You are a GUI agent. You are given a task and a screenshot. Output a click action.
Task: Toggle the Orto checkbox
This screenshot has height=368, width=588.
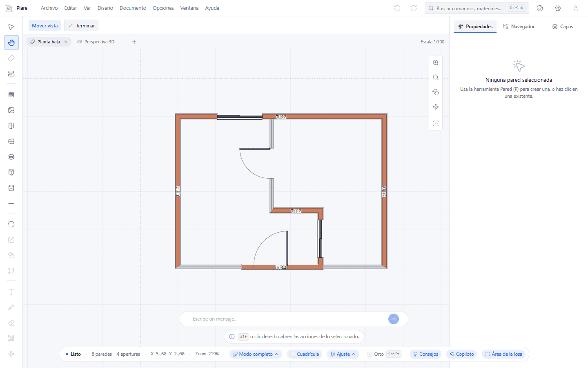[370, 354]
